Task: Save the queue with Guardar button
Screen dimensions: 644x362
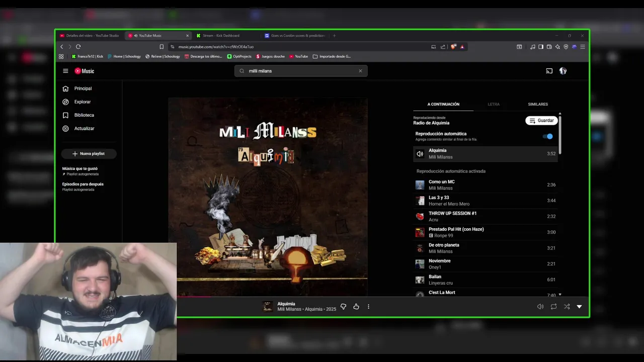Action: click(x=541, y=121)
